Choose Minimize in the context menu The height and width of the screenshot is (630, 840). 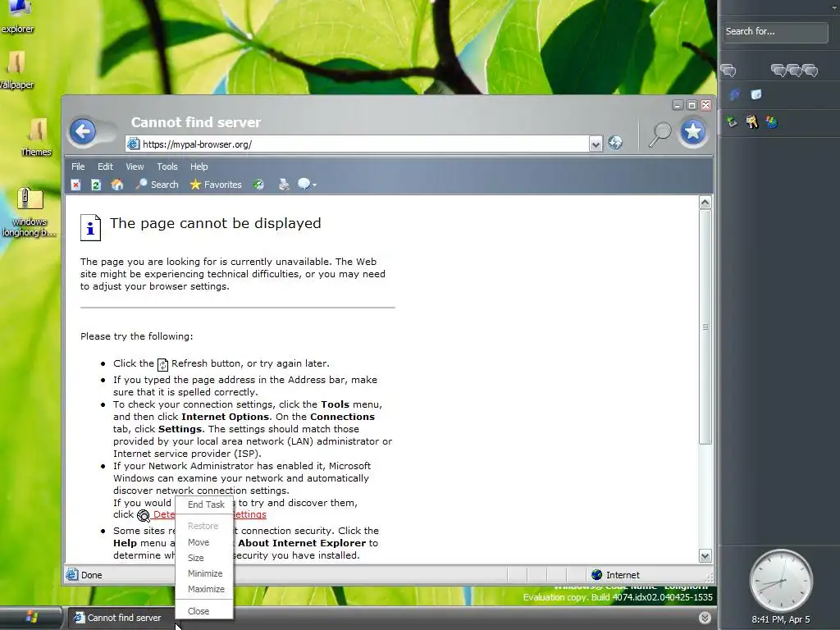[x=205, y=573]
